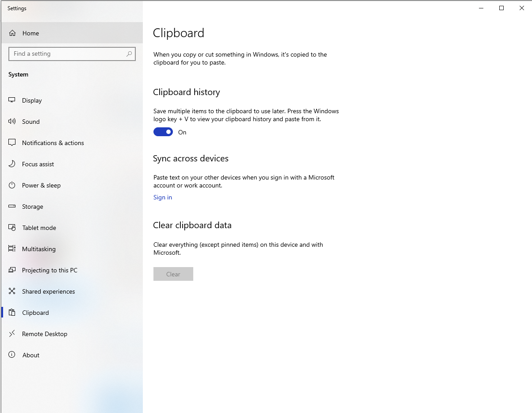532x413 pixels.
Task: Go to Notifications & actions
Action: click(x=72, y=143)
